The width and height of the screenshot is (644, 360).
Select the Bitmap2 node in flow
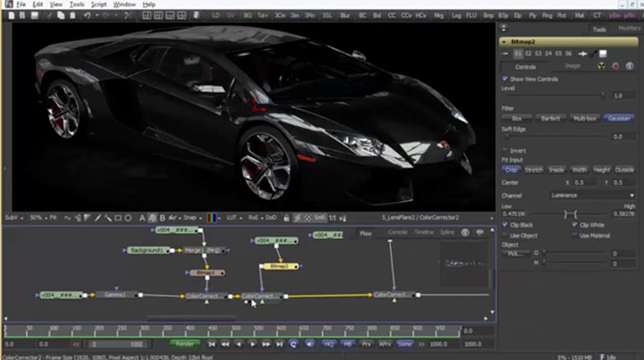[x=280, y=266]
